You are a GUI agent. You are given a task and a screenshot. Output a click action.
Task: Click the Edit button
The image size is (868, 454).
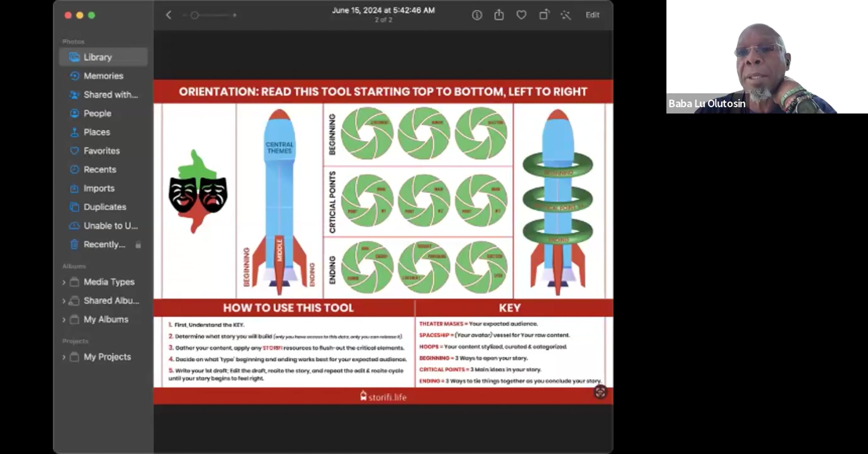coord(592,15)
